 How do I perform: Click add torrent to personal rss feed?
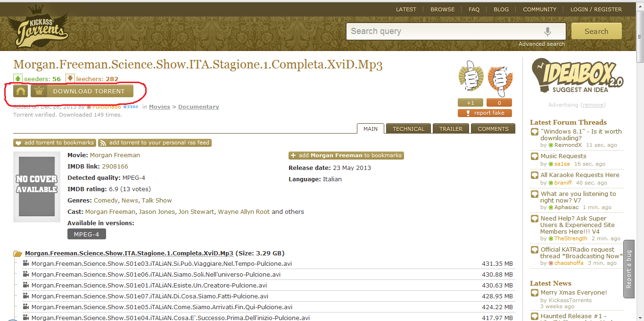(x=155, y=143)
